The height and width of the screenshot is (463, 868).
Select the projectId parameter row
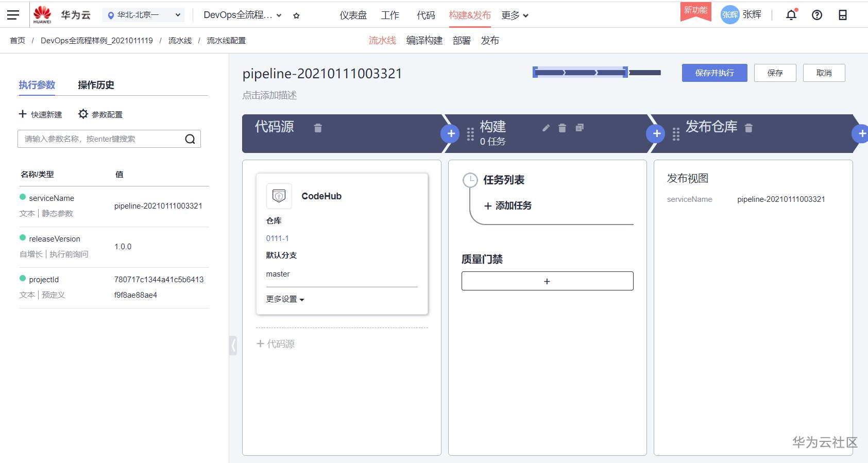tap(114, 288)
